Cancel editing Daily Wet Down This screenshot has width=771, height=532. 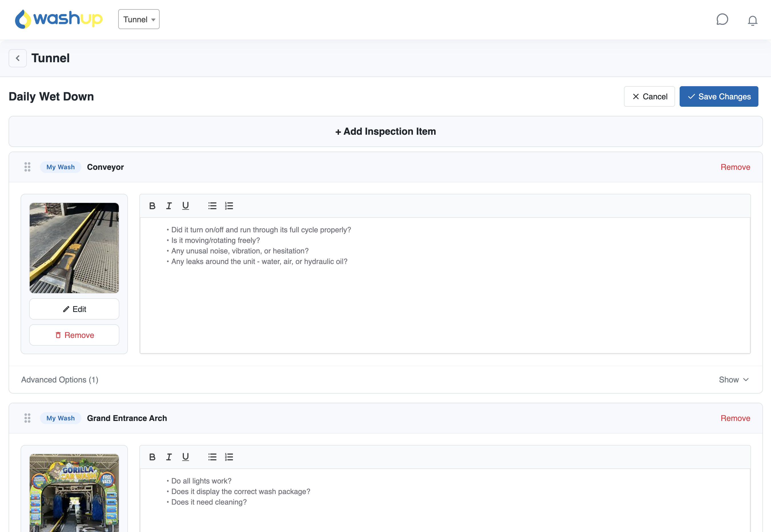pos(649,97)
